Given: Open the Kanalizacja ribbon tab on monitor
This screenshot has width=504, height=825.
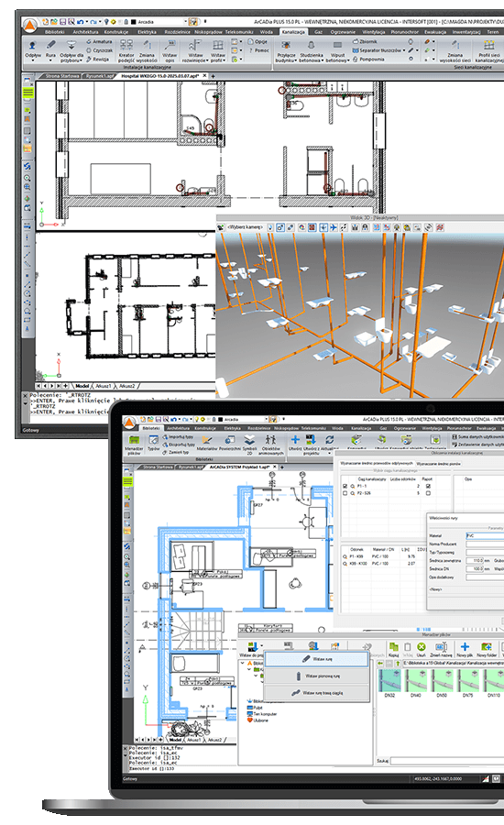Looking at the screenshot, I should pos(293,31).
